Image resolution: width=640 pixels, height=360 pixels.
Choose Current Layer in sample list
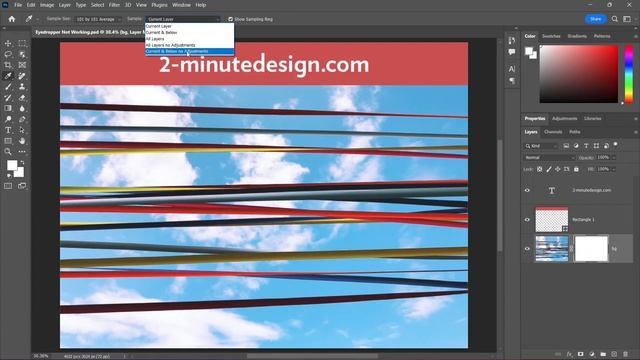pyautogui.click(x=189, y=26)
